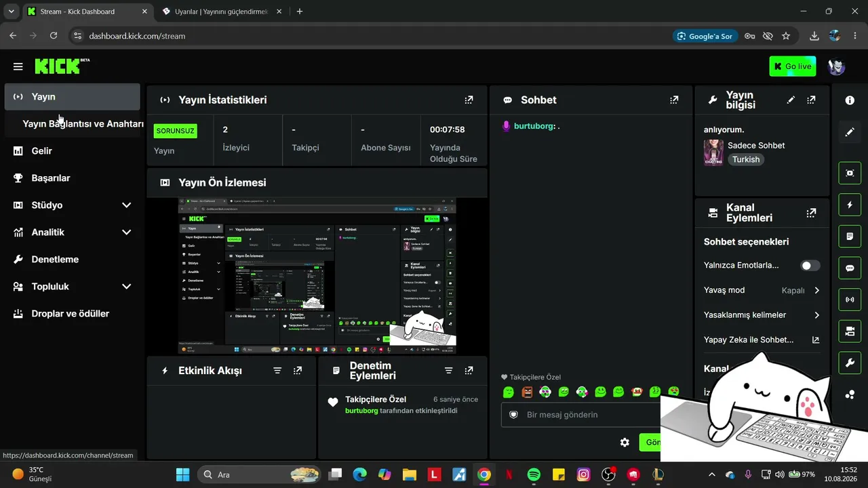Image resolution: width=868 pixels, height=488 pixels.
Task: Open Windows Start menu
Action: click(x=183, y=474)
